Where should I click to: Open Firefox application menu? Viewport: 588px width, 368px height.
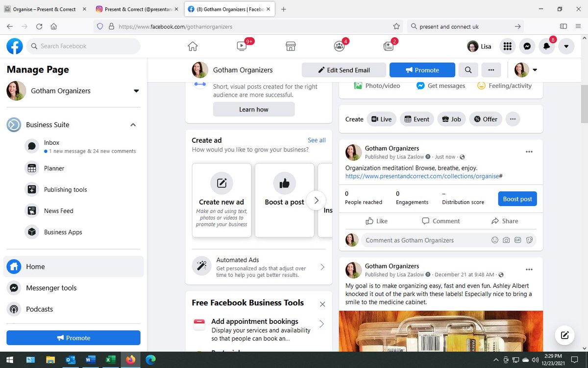coord(578,26)
